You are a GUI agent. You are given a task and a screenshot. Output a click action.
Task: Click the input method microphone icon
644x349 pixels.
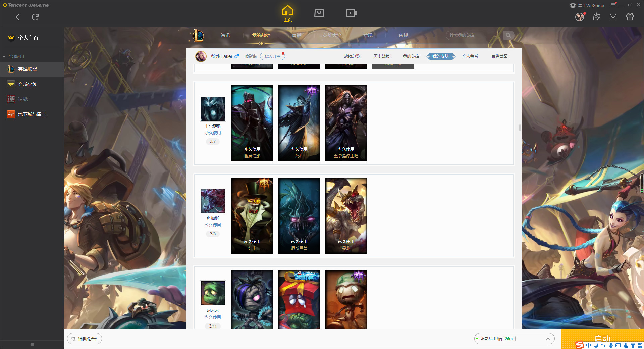click(x=611, y=345)
